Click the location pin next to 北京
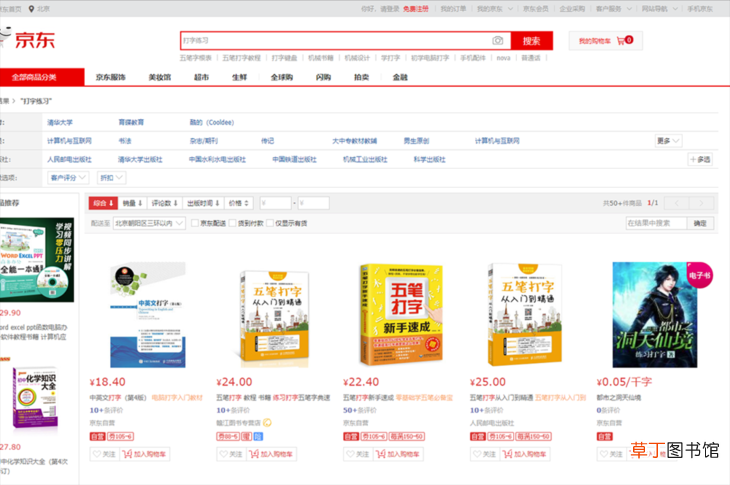 coord(31,9)
